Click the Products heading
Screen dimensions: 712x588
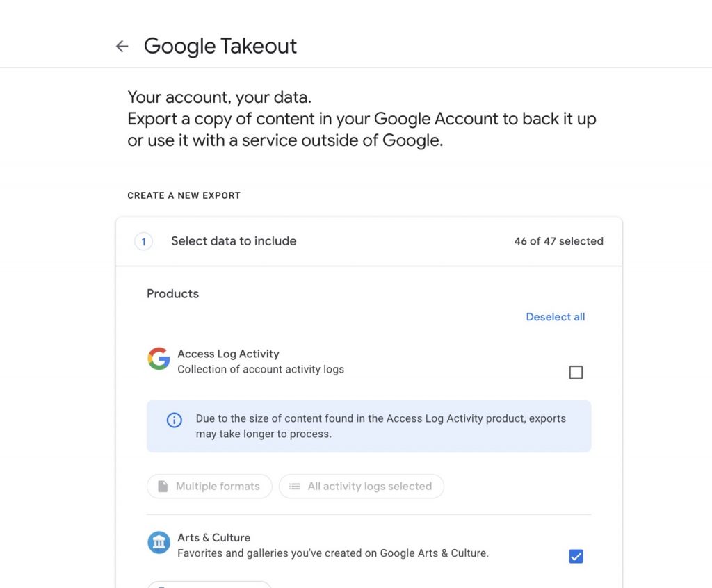172,294
